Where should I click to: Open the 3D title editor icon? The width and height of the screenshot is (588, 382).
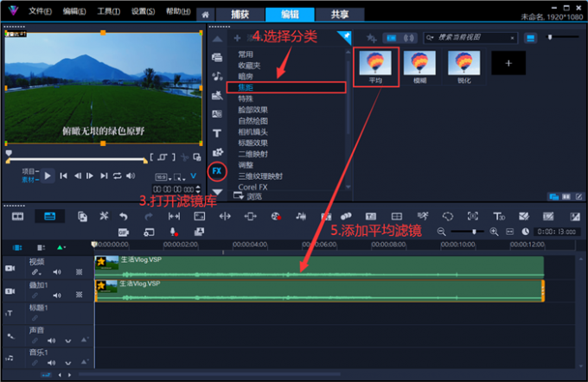[x=498, y=216]
